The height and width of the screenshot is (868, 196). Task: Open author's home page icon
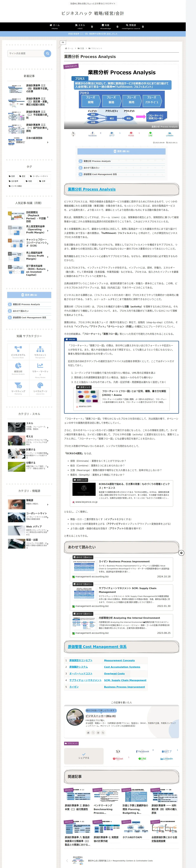[88, 733]
